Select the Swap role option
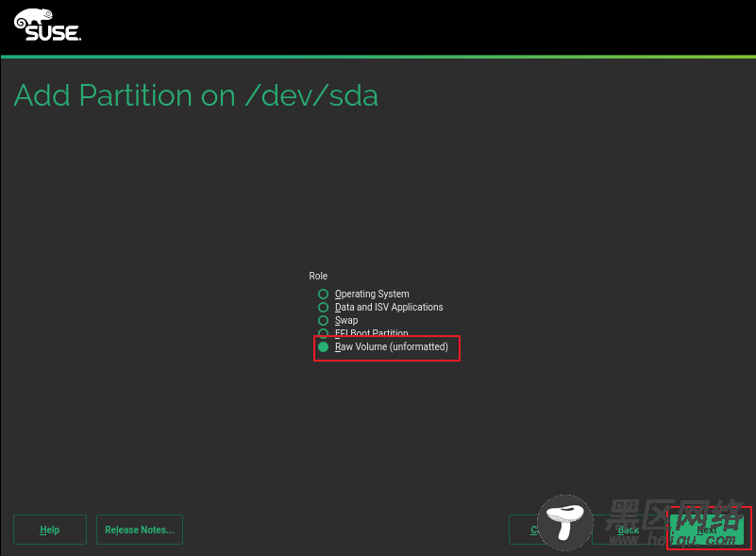756x556 pixels. (338, 320)
